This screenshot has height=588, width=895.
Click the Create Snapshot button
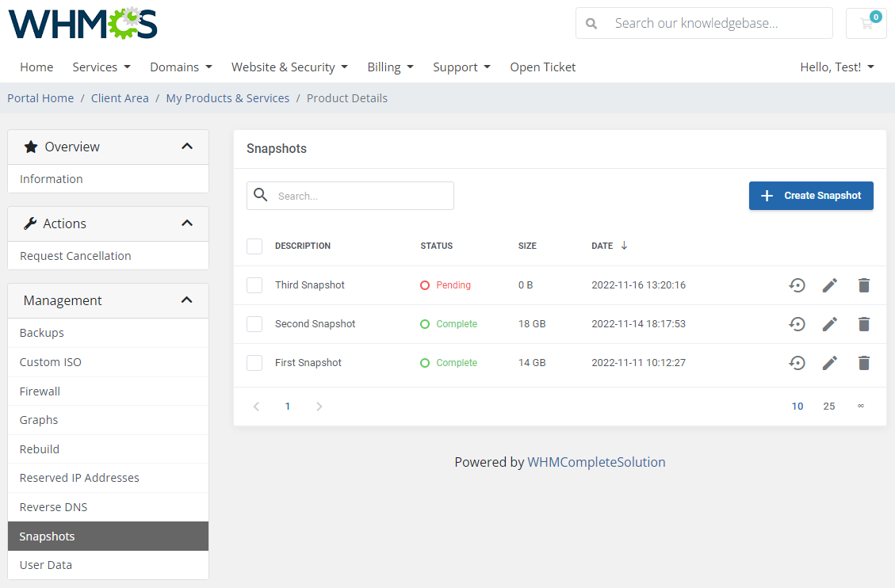pos(811,195)
